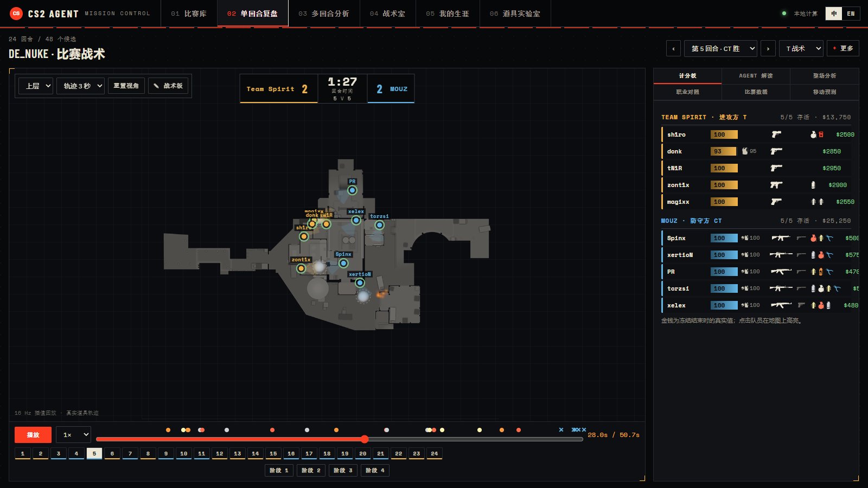
Task: Click shiro's pistol weapon icon
Action: point(776,134)
